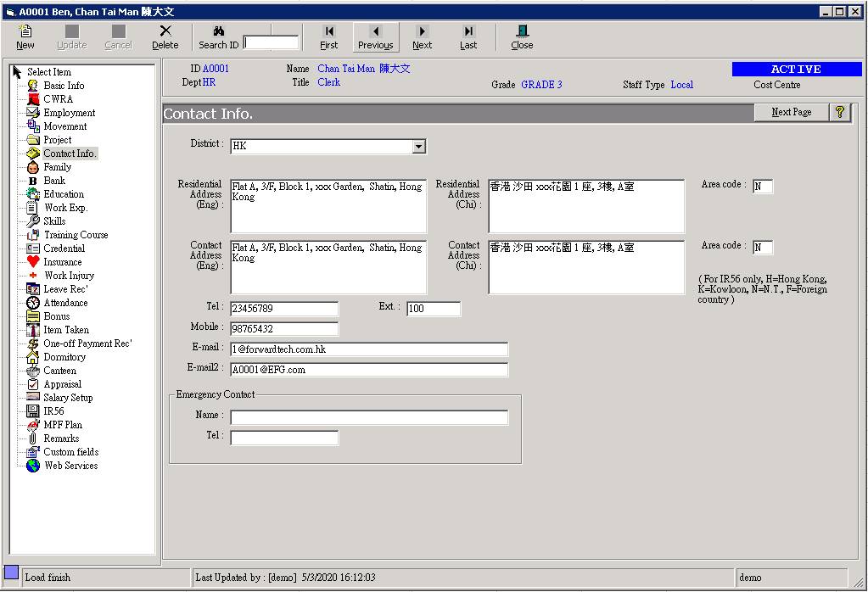Click the name Chan Tai Man in header

(346, 69)
